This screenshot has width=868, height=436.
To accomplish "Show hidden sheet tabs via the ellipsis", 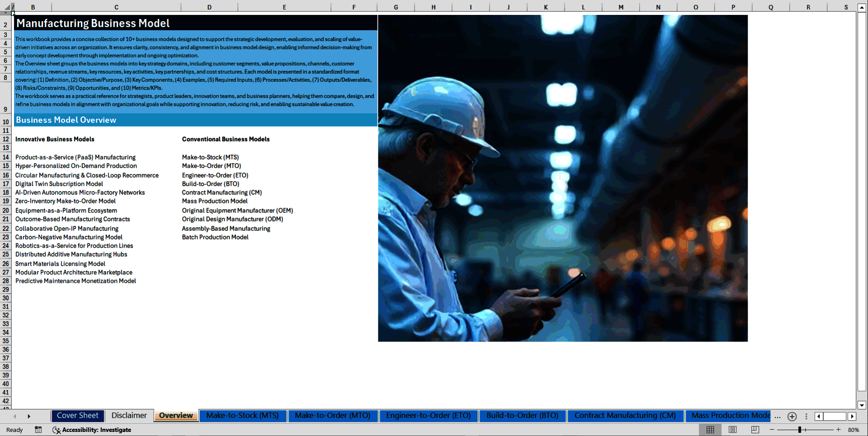I will [x=778, y=416].
